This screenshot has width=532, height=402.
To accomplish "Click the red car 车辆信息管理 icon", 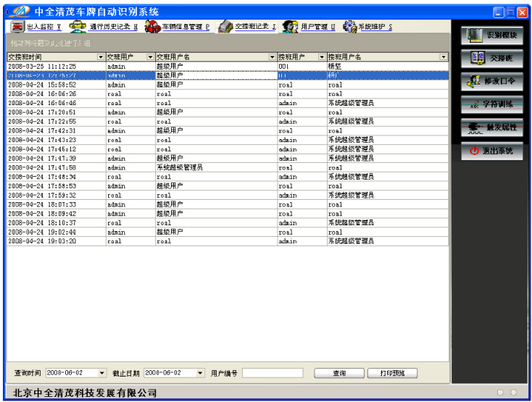I will tap(151, 27).
